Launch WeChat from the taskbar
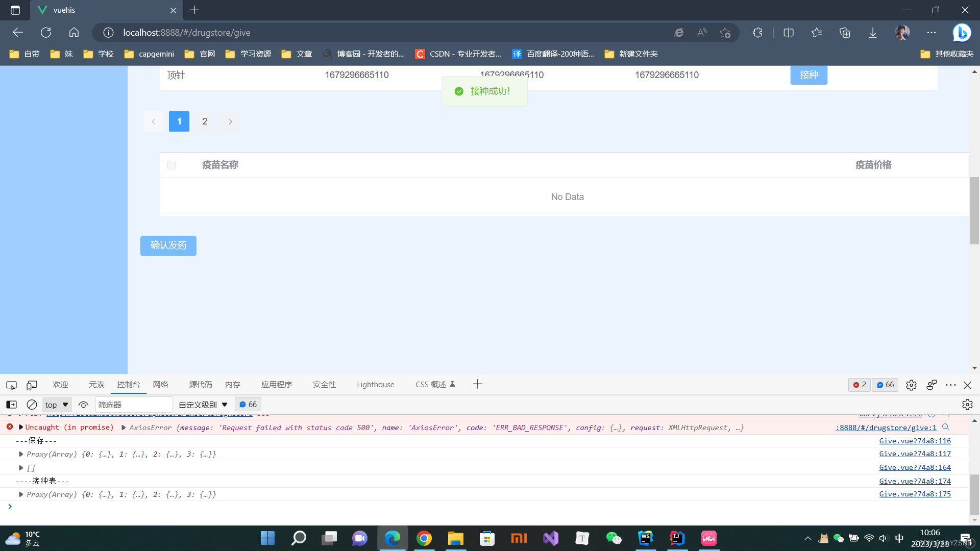 tap(614, 538)
